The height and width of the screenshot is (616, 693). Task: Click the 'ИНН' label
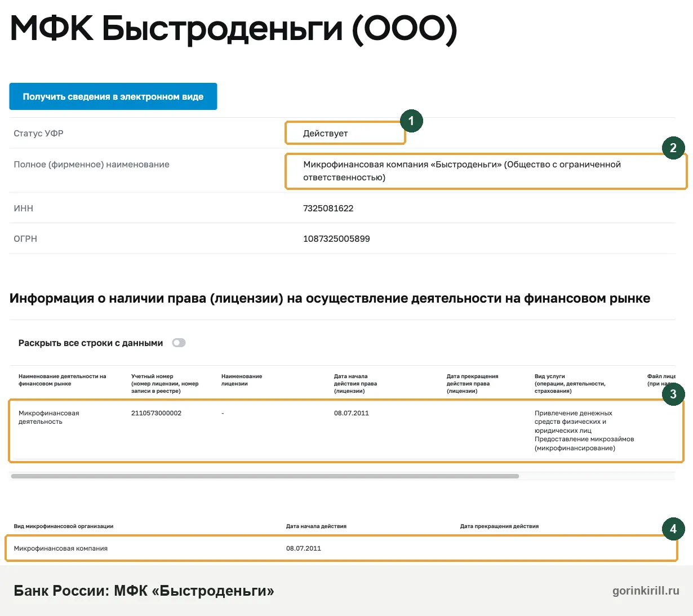23,208
